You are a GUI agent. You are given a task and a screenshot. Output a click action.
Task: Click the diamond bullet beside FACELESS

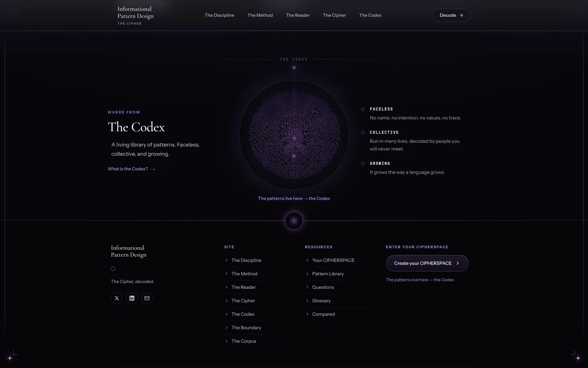[x=363, y=109]
